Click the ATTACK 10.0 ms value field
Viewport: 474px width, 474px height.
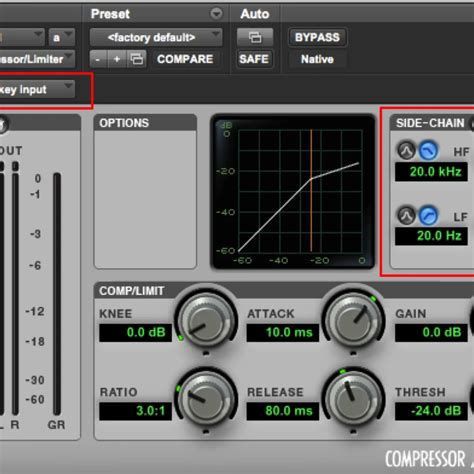point(283,332)
